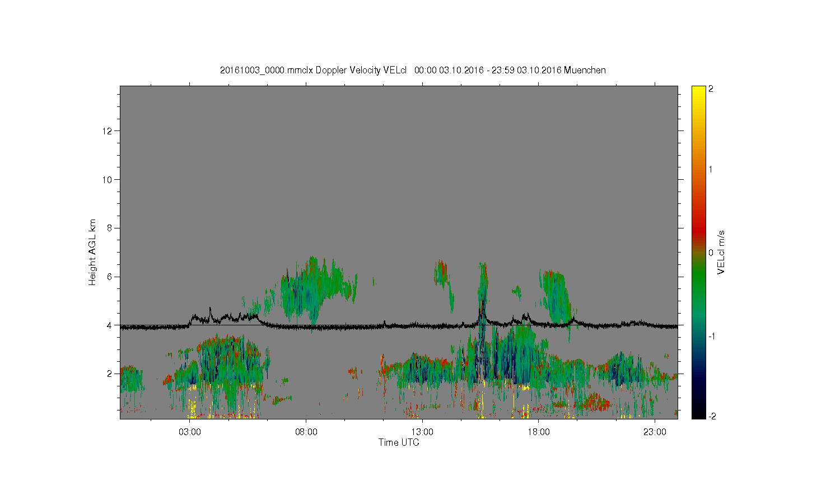This screenshot has width=840, height=504.
Task: Click the plot title text '20161003_0000.mmclx Doppler Velocity'
Action: (x=300, y=71)
